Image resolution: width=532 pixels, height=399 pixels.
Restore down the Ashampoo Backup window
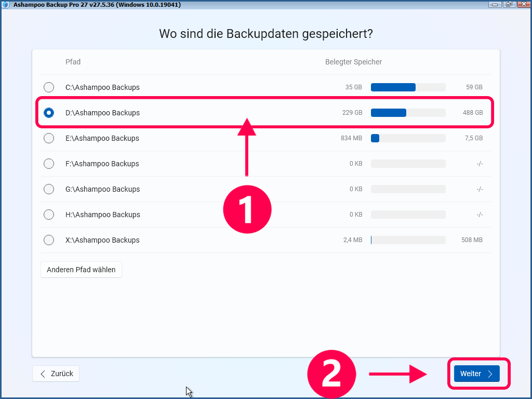[509, 4]
